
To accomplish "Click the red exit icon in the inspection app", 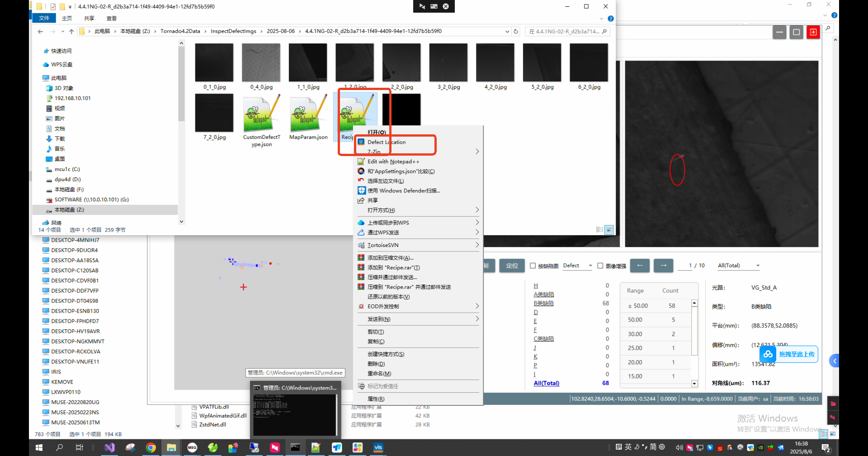I will coord(813,32).
